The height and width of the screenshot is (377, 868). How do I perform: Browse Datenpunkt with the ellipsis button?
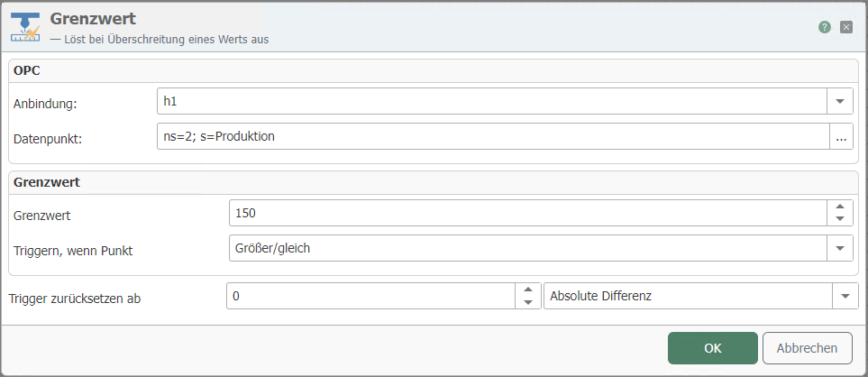point(841,138)
